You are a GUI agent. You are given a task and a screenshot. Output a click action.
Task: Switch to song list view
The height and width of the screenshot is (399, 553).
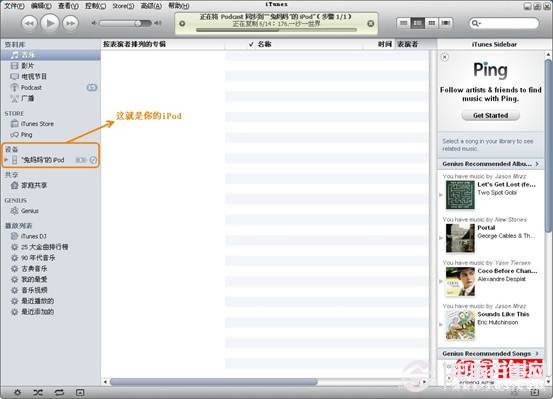point(403,23)
